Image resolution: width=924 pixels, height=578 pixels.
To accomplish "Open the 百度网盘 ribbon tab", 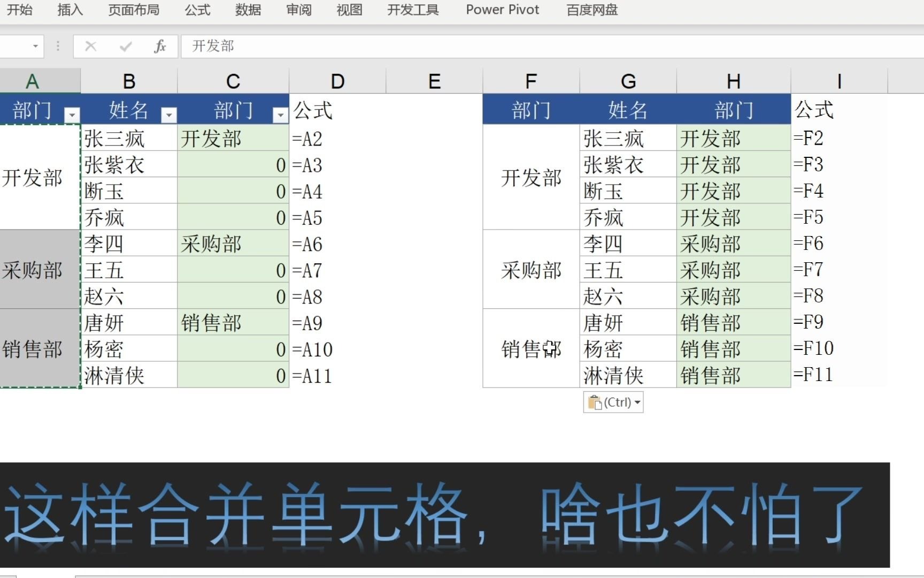I will coord(591,10).
